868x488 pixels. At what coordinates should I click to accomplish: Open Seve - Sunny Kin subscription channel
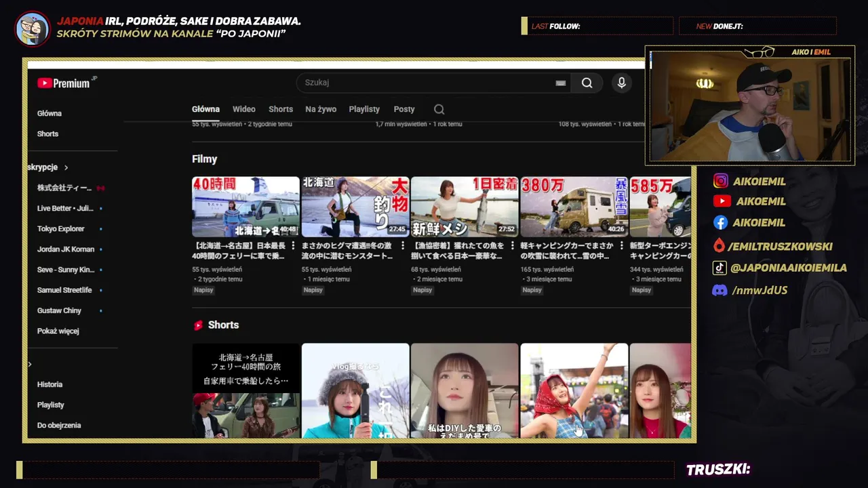66,269
